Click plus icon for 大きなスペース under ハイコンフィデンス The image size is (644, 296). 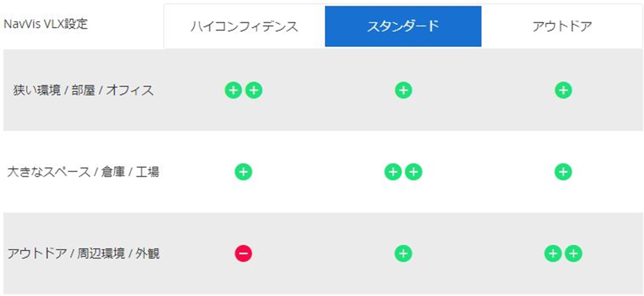coord(243,172)
